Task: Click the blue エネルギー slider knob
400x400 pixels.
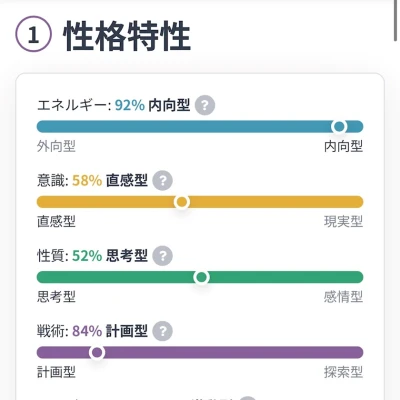Action: (339, 127)
